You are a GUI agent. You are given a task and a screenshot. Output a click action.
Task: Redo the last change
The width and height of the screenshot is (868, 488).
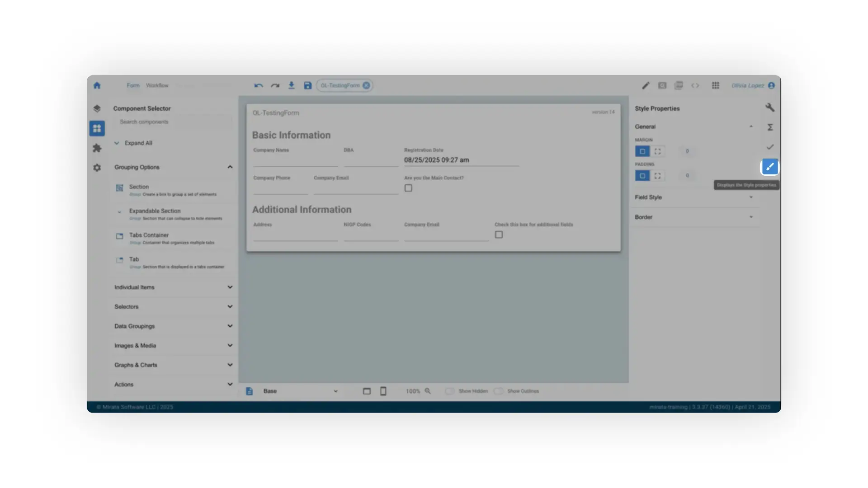[275, 85]
